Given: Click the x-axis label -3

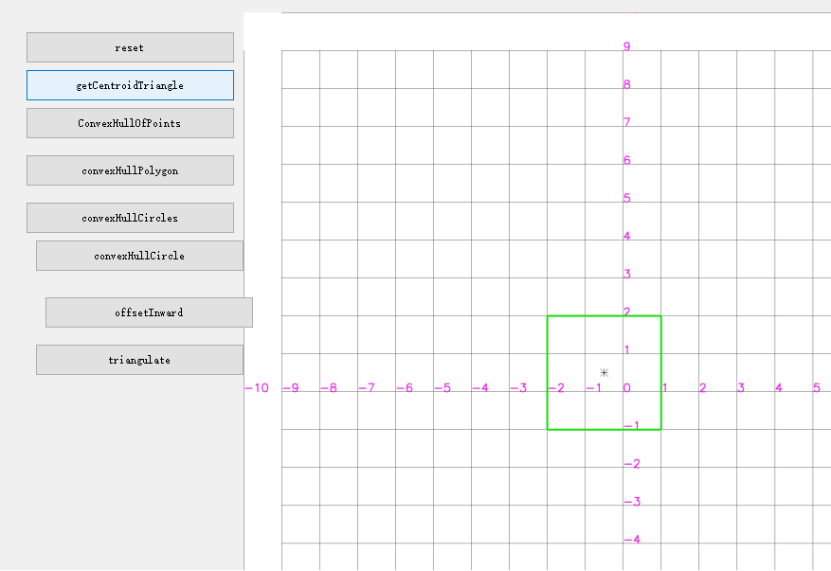Looking at the screenshot, I should [x=519, y=388].
